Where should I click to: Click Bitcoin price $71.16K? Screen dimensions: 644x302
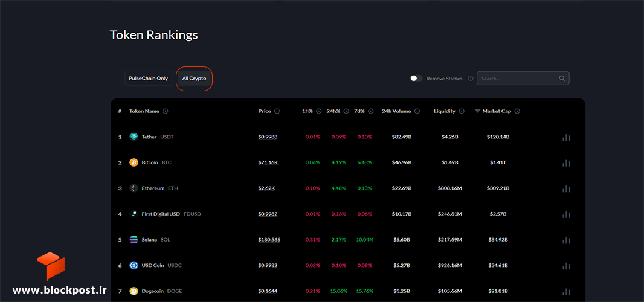(268, 162)
